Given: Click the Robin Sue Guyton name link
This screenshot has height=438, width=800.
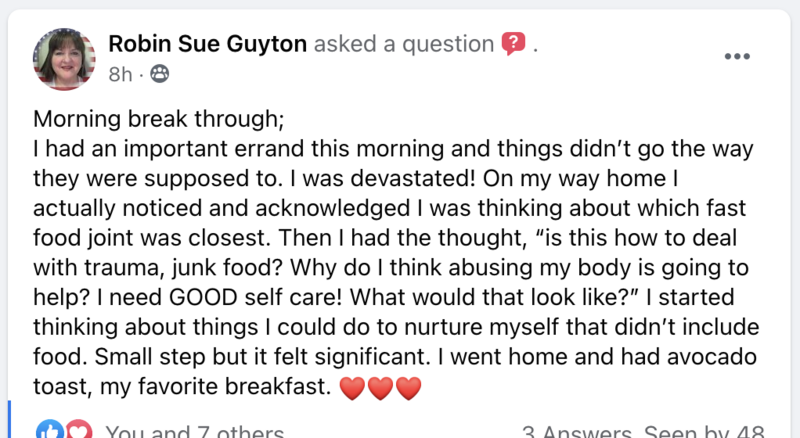Looking at the screenshot, I should pos(207,44).
